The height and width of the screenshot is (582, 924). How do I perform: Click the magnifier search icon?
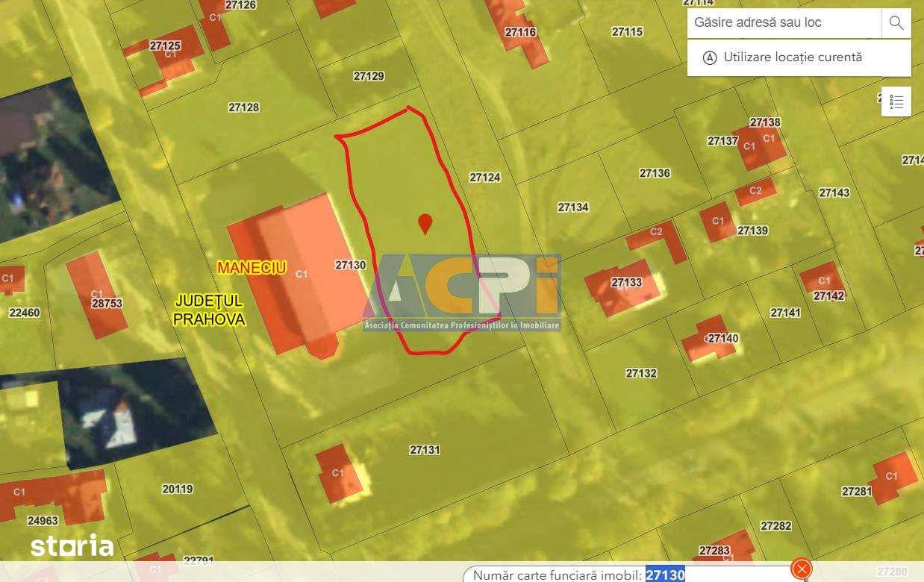tap(896, 23)
